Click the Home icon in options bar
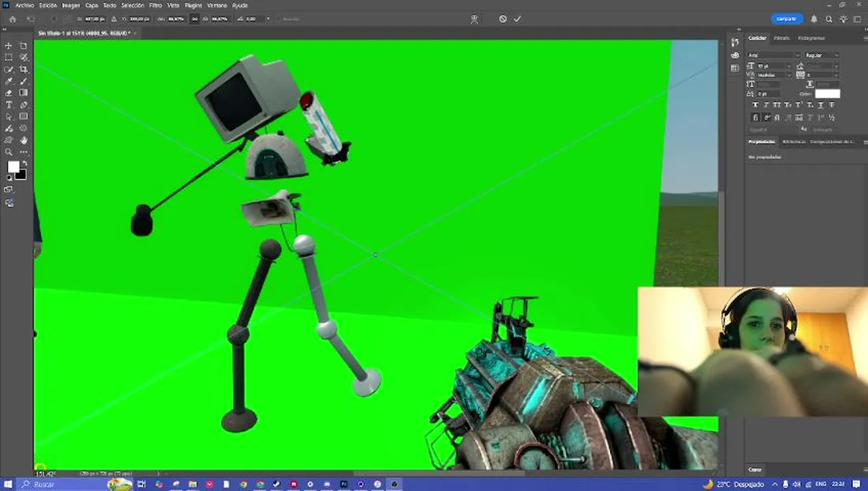The image size is (868, 491). pos(12,19)
